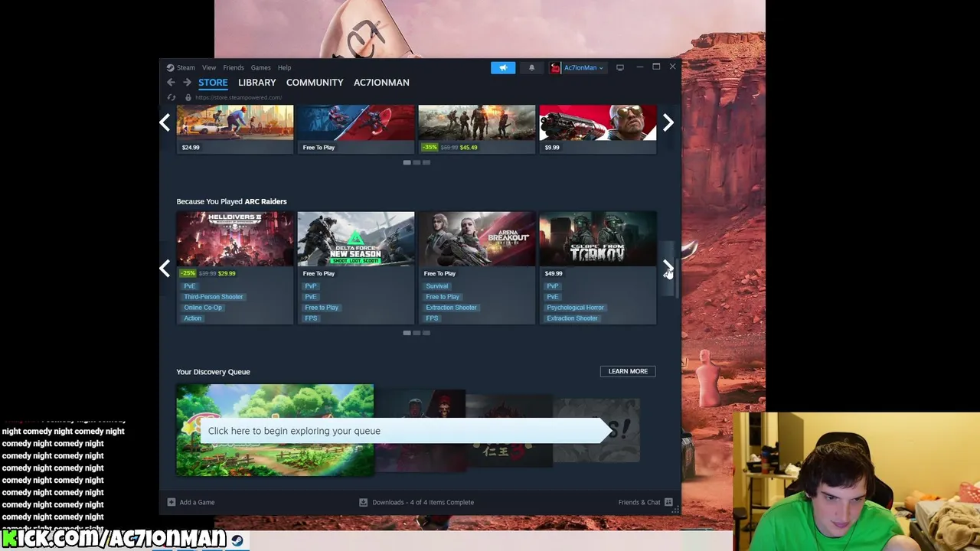This screenshot has width=980, height=551.
Task: Show next ARC Raiders recommendations with right arrow
Action: (668, 268)
